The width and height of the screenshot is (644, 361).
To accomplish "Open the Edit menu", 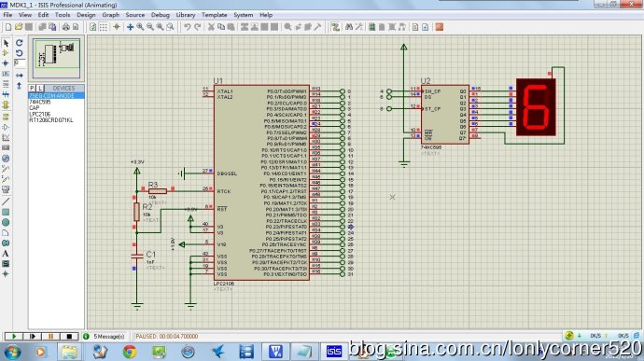I will pyautogui.click(x=43, y=15).
